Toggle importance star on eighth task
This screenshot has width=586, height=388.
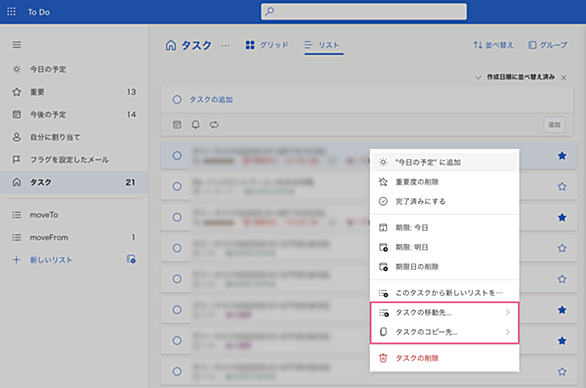[562, 372]
